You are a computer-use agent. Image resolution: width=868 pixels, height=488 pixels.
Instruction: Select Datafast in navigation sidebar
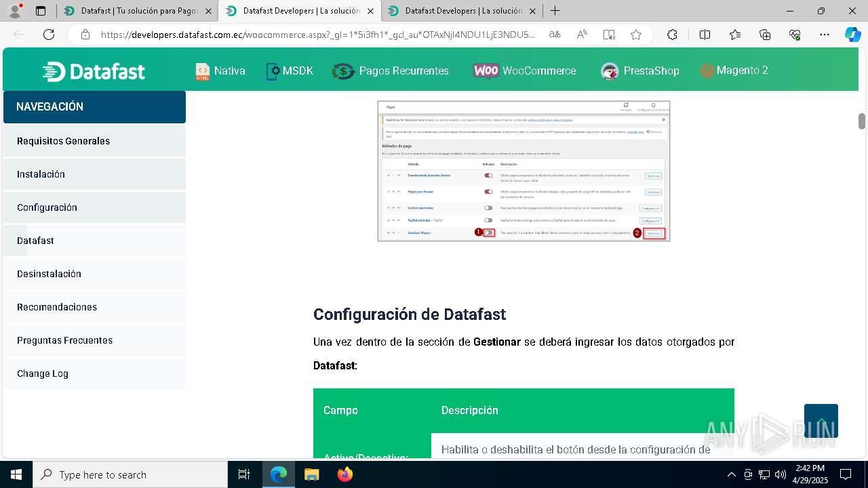(x=94, y=241)
